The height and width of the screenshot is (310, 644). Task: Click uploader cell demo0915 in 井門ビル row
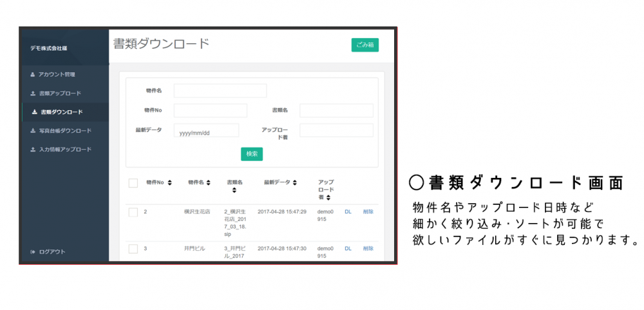tap(326, 252)
